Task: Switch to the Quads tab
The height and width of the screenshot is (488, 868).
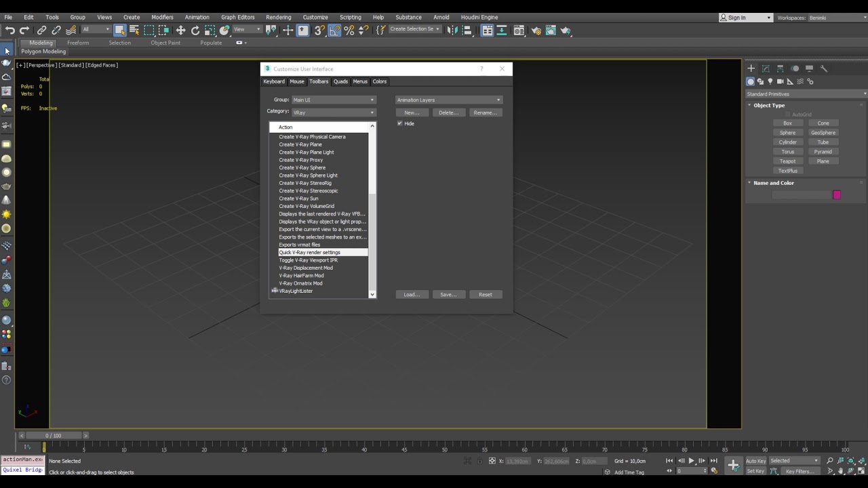Action: (340, 81)
